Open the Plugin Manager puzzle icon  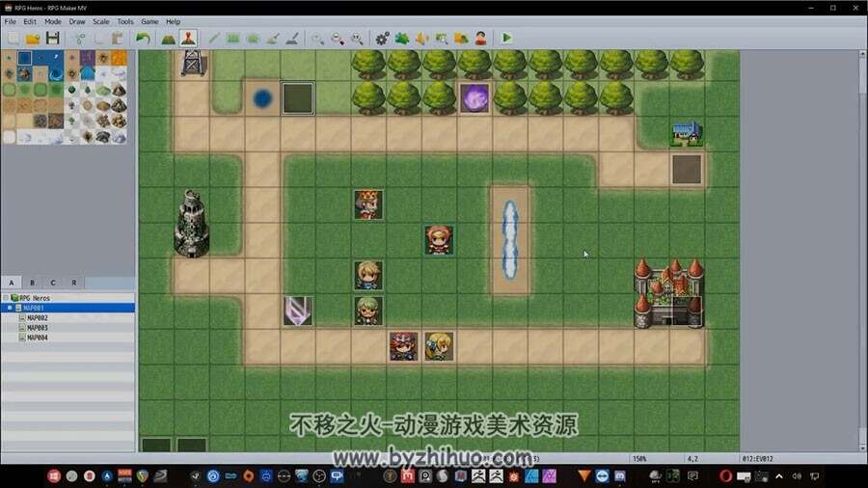pos(402,39)
